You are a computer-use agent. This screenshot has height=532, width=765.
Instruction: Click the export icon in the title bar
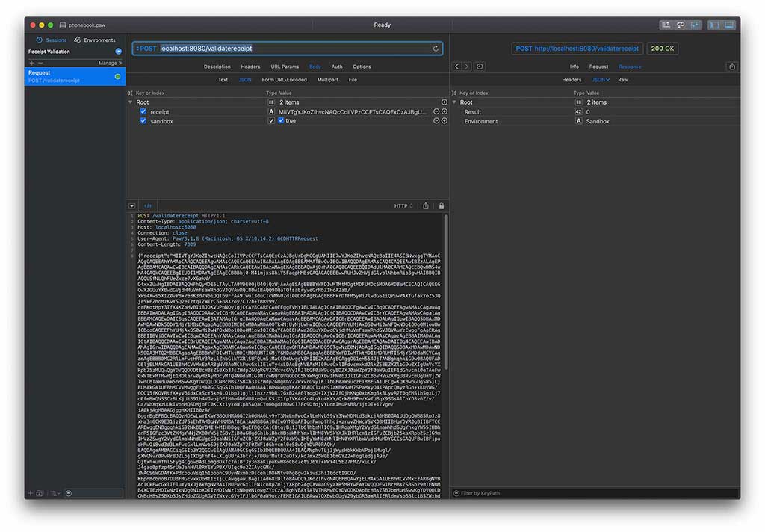(665, 25)
